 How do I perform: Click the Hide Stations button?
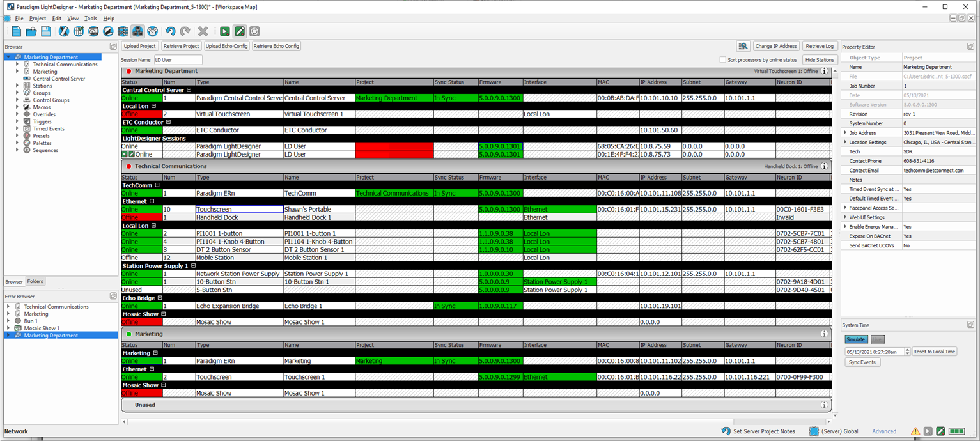(820, 59)
